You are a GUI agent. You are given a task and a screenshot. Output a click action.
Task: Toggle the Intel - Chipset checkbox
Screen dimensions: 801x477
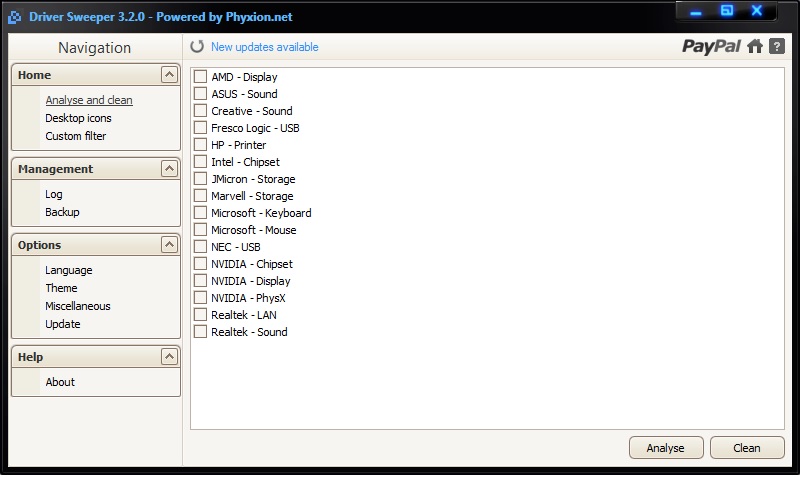coord(200,162)
